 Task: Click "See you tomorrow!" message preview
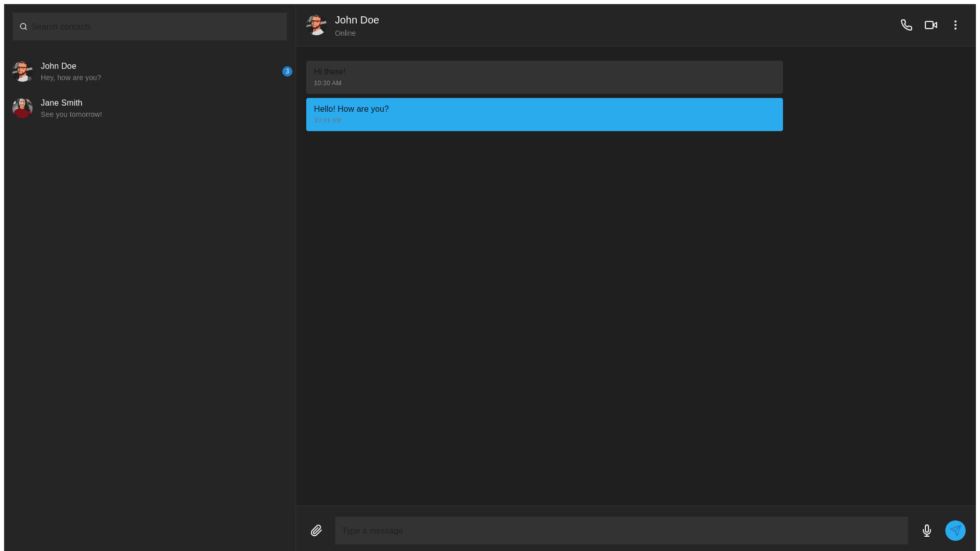(x=71, y=114)
